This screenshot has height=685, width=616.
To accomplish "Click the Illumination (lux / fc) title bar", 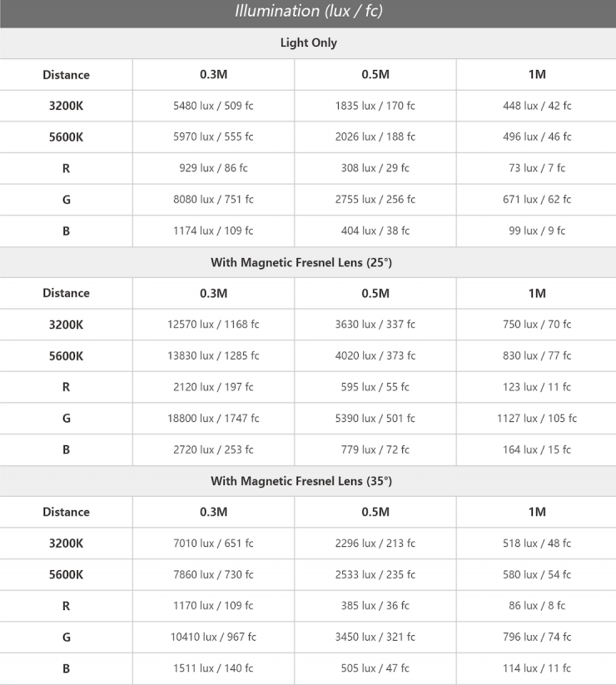I will [x=308, y=12].
